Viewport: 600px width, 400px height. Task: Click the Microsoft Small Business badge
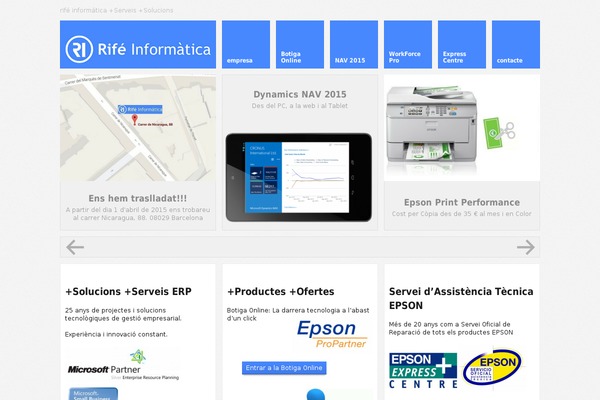pos(93,394)
